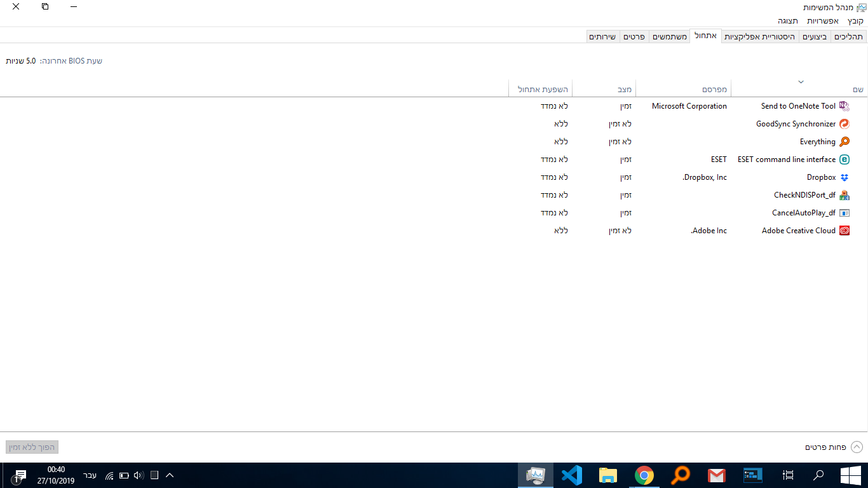Select the ESET command line interface name

(787, 159)
